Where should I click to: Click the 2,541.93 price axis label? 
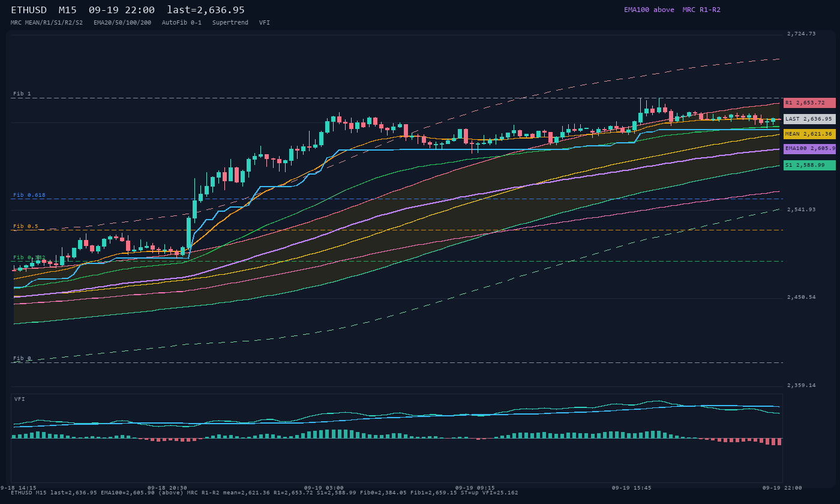802,209
